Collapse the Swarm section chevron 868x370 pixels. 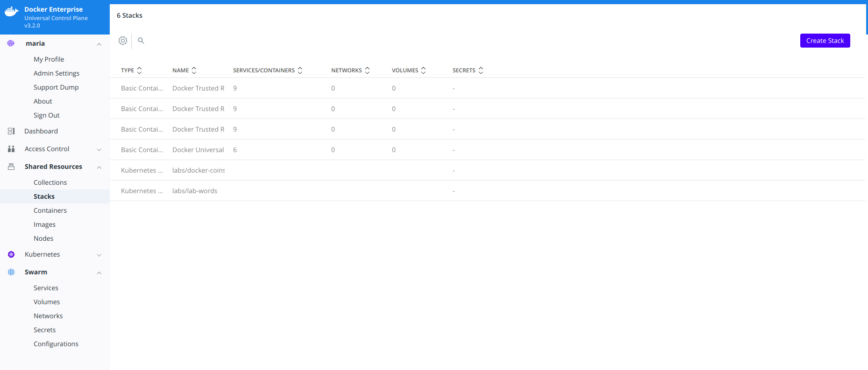tap(99, 272)
